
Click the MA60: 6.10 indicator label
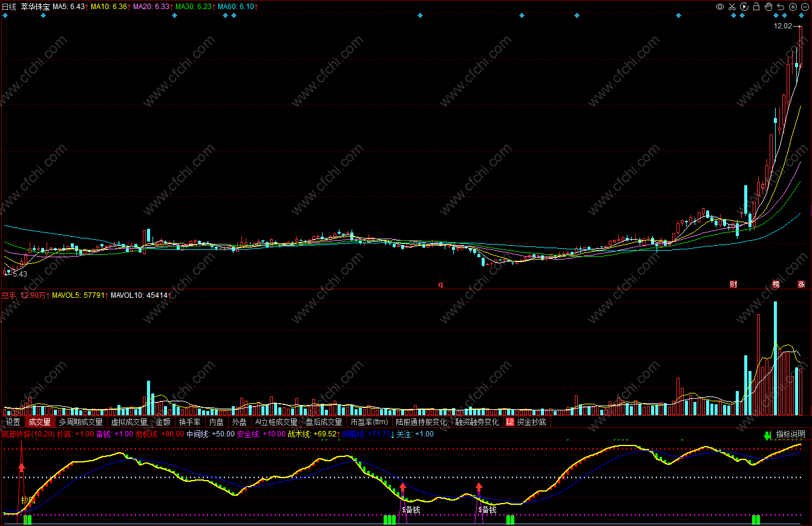tap(237, 7)
